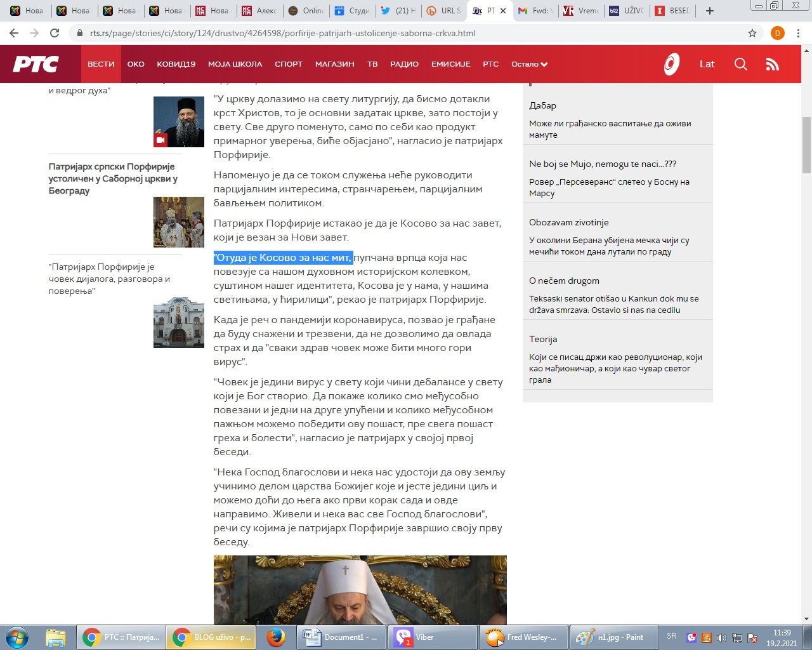Open the Дабар blog heading

(x=542, y=105)
